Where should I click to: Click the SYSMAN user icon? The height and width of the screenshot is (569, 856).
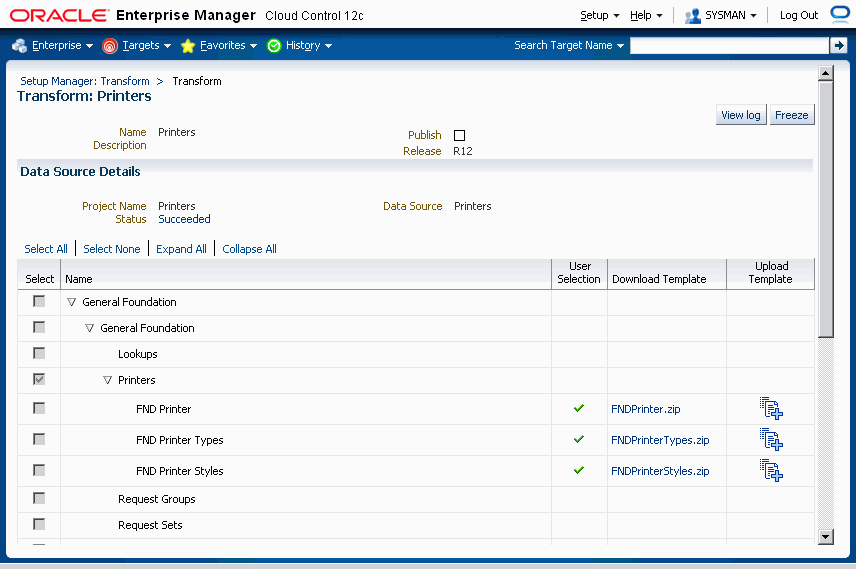[x=693, y=16]
